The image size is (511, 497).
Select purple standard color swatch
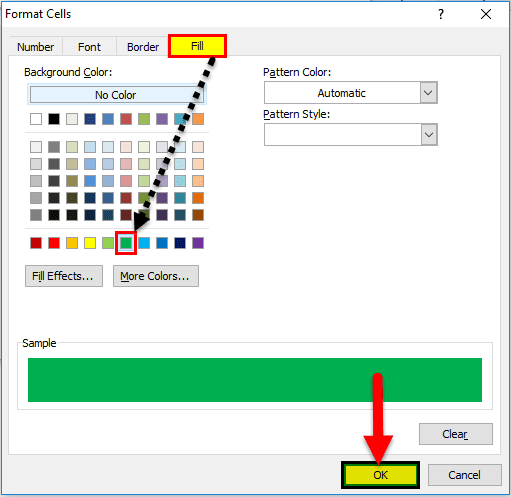[x=198, y=243]
